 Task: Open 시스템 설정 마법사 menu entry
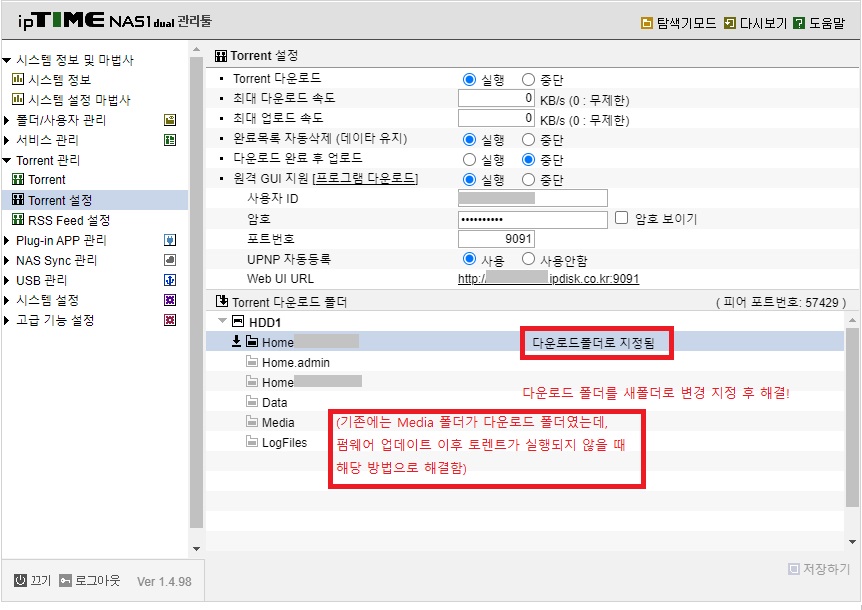(79, 100)
